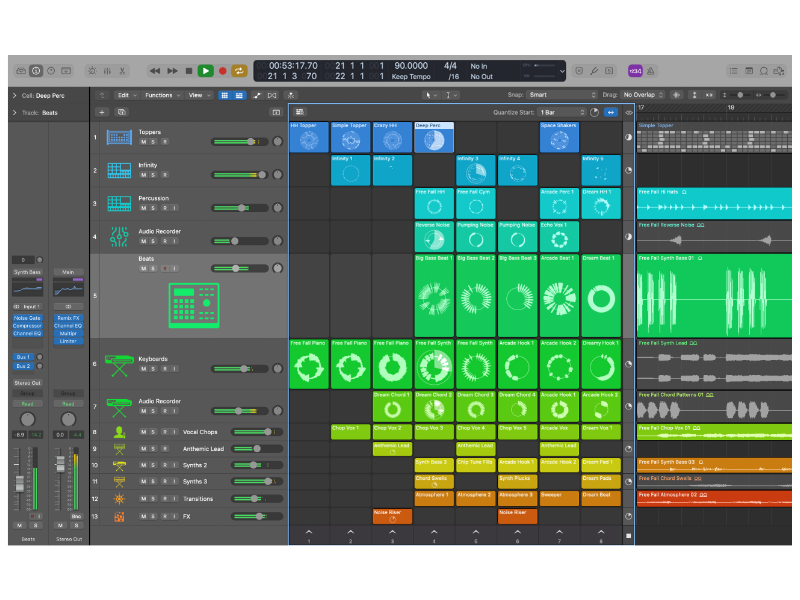800x600 pixels.
Task: Select the Beats drum machine track icon
Action: [194, 305]
